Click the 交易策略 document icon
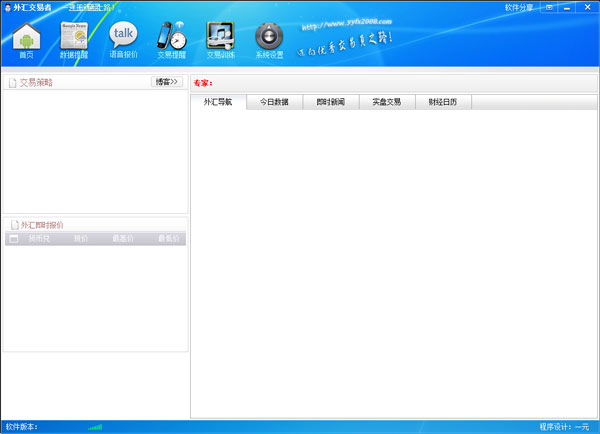The height and width of the screenshot is (434, 600). click(12, 83)
